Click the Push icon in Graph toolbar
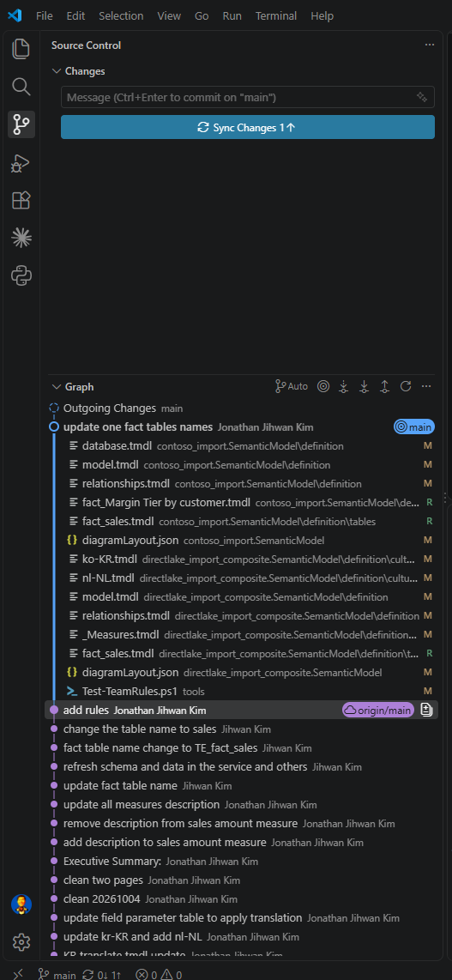Screen dimensions: 452x980 pos(384,386)
